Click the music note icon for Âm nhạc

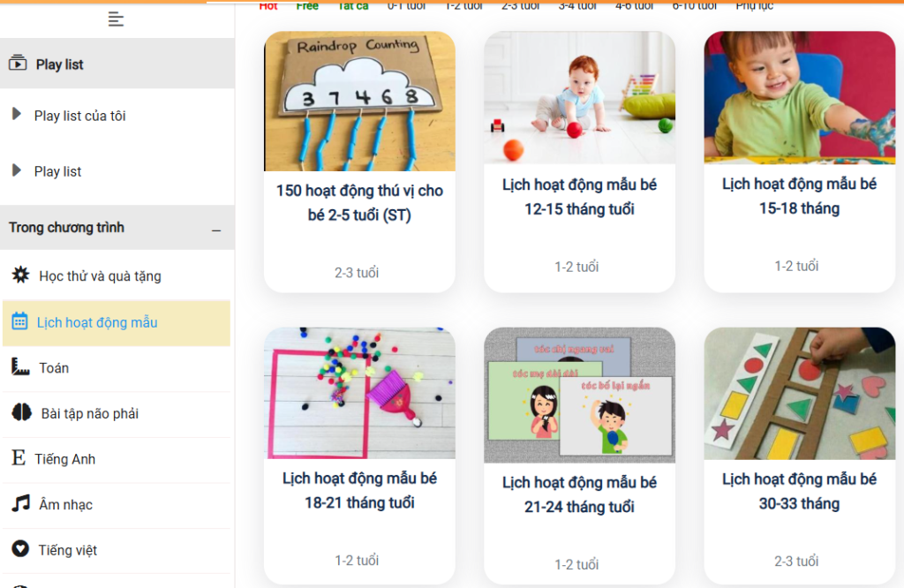pos(21,503)
